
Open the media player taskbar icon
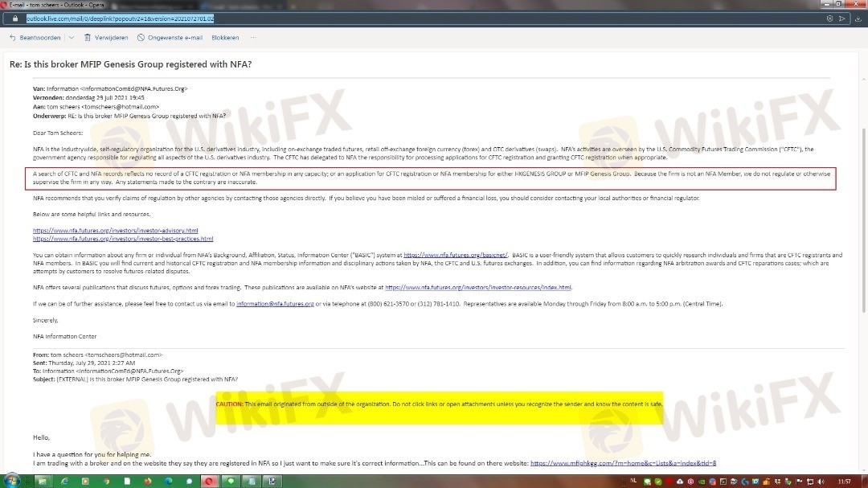coord(85,482)
